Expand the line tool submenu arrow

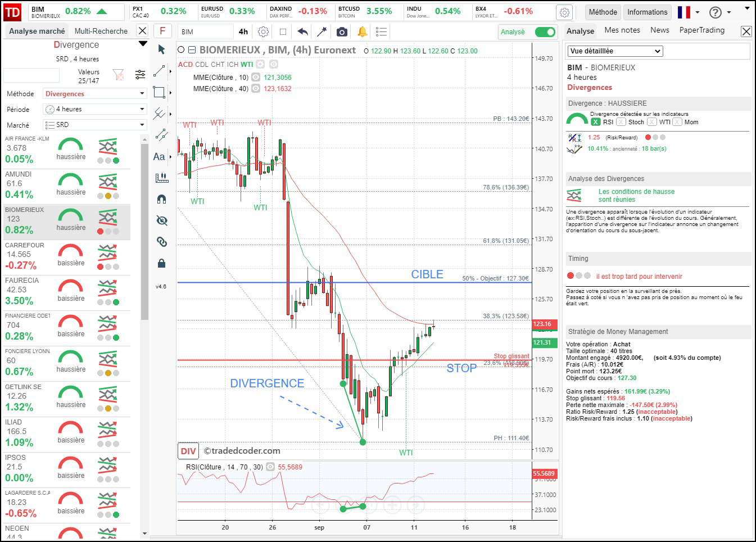point(170,71)
